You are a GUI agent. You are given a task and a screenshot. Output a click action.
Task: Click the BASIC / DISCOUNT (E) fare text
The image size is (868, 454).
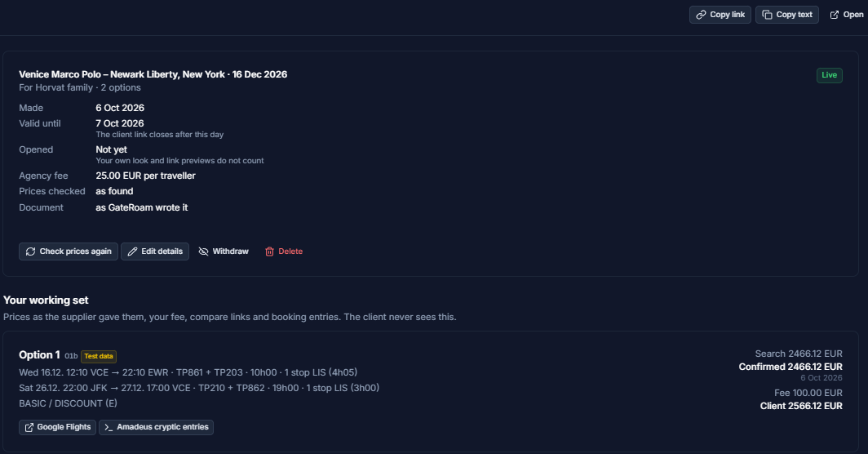click(68, 403)
